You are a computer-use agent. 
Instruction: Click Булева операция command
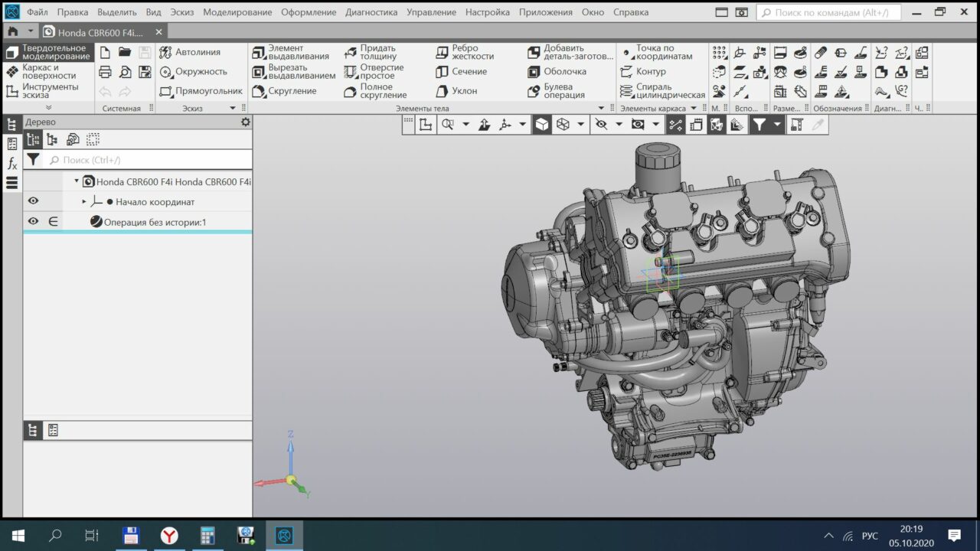557,91
